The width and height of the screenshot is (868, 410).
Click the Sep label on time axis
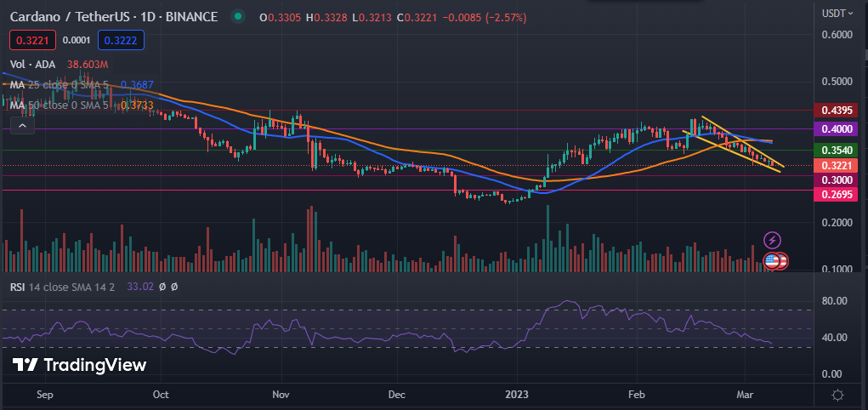tap(45, 395)
